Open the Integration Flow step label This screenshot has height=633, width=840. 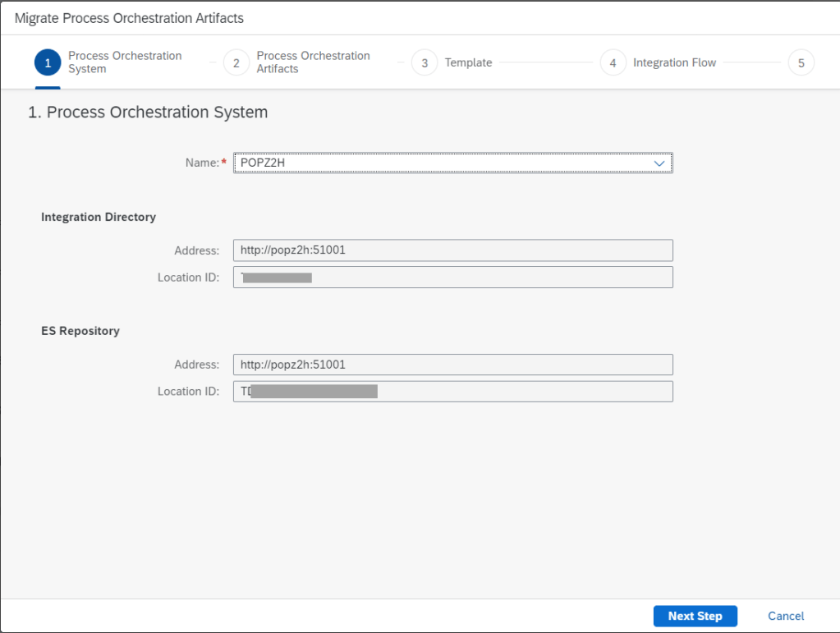coord(674,62)
